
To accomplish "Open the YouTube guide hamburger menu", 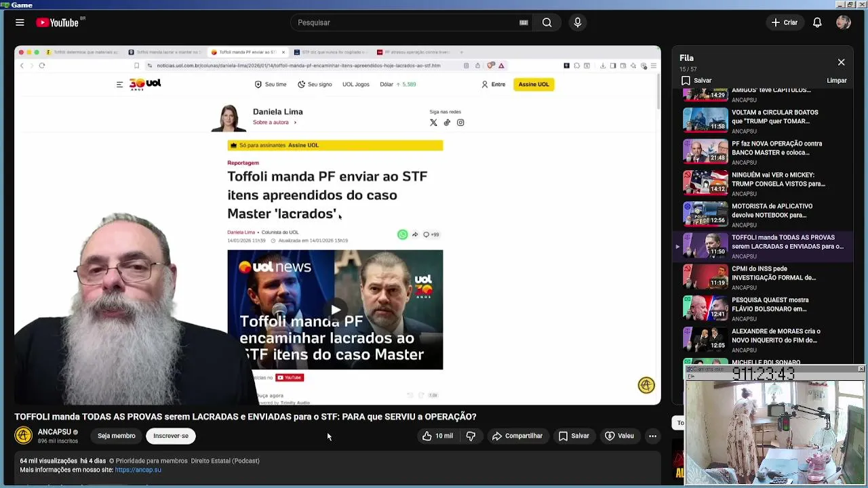I will [x=20, y=22].
